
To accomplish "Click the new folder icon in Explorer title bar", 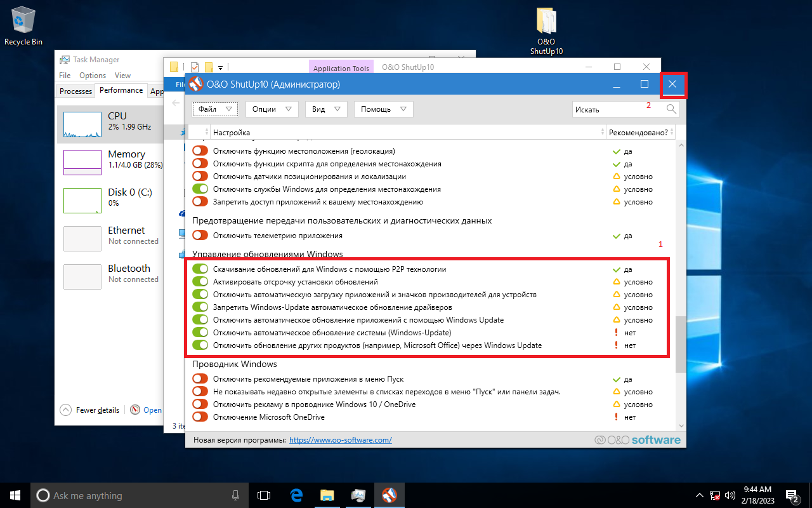I will (x=209, y=67).
